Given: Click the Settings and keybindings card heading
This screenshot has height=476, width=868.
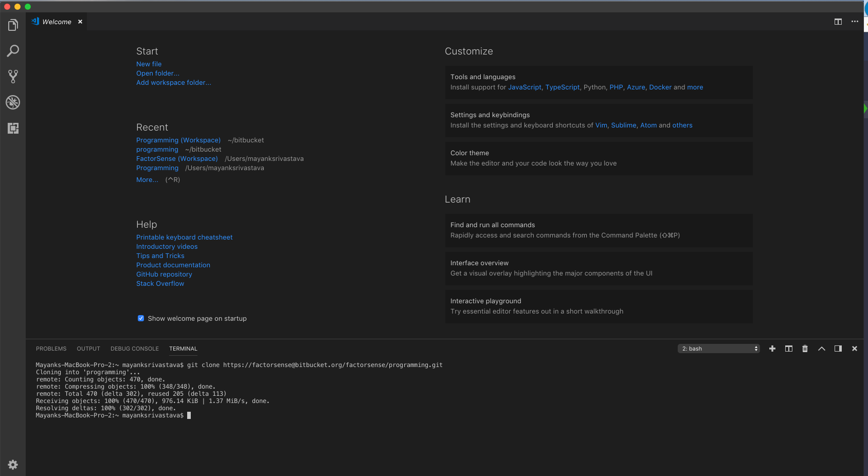Looking at the screenshot, I should [490, 115].
